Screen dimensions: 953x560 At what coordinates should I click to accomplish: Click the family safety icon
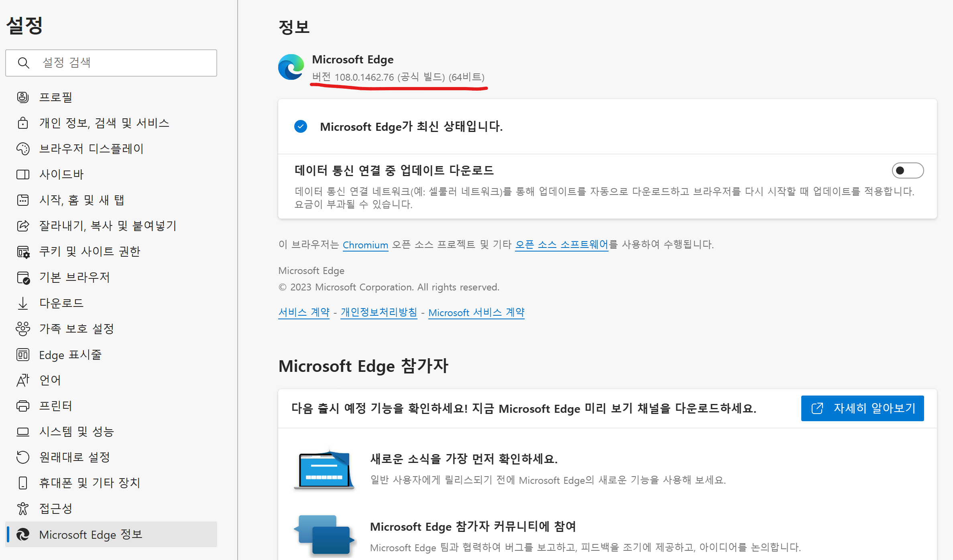(x=23, y=329)
